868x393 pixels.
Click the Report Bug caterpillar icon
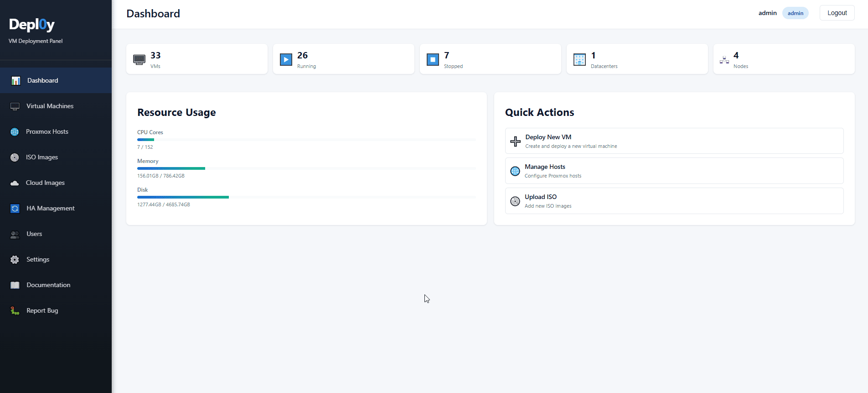[15, 311]
